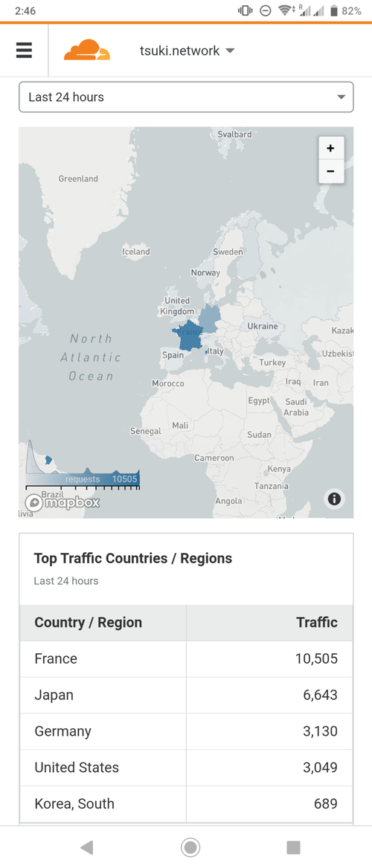Click the requests legend color scale
The width and height of the screenshot is (372, 868).
tap(83, 479)
